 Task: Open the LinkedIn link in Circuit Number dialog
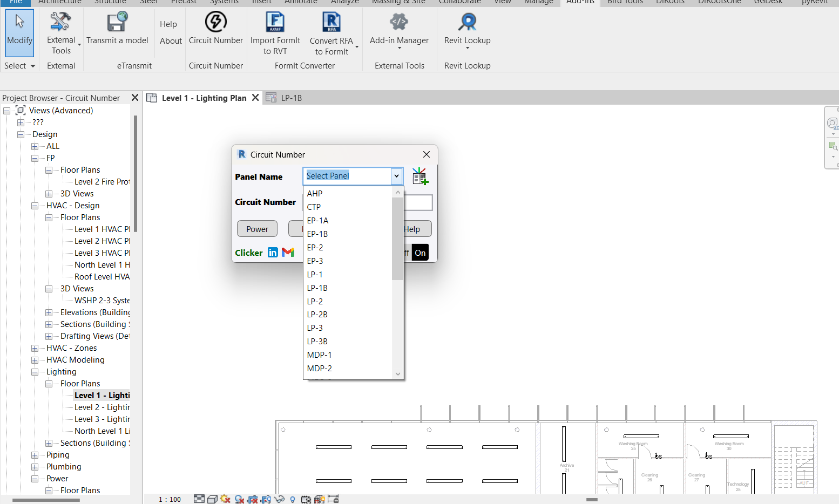tap(273, 253)
